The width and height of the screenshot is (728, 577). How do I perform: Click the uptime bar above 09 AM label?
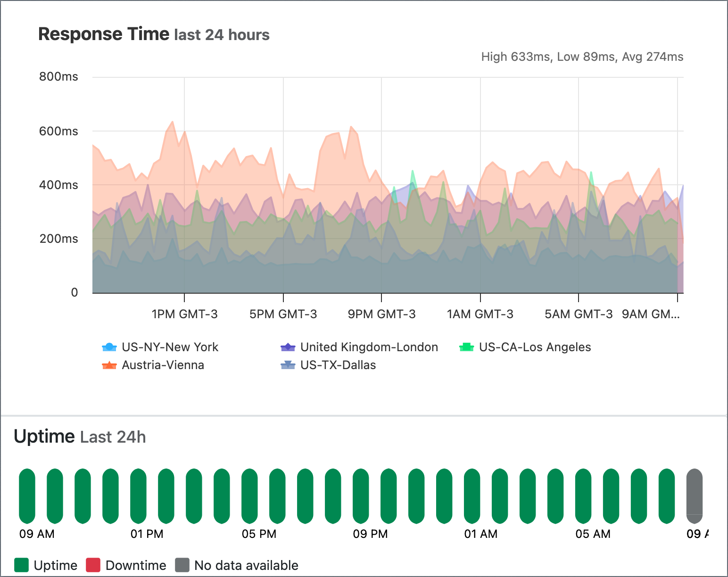point(27,496)
